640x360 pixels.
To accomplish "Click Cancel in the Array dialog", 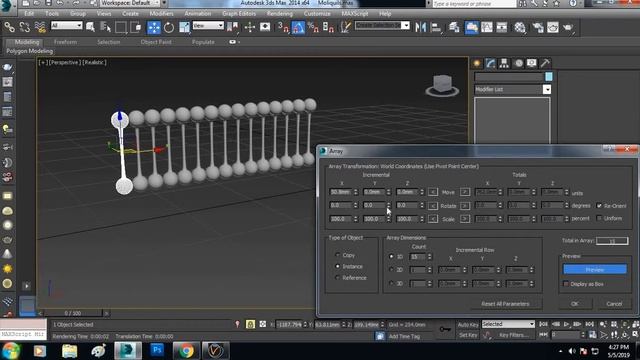I will pos(614,304).
